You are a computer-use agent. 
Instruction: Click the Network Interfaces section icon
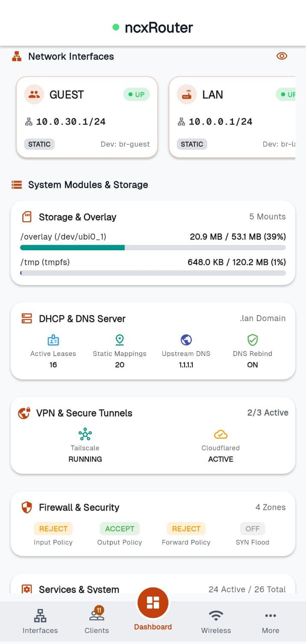pyautogui.click(x=17, y=56)
